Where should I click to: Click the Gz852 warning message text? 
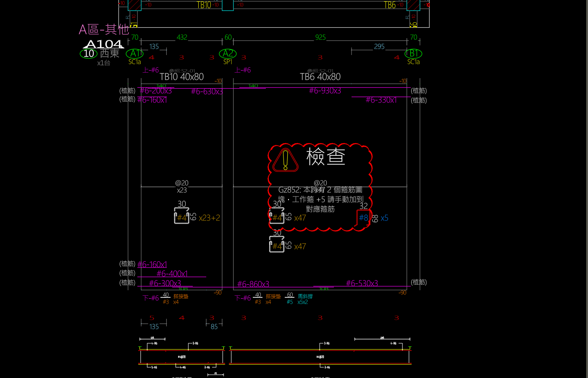(x=320, y=199)
